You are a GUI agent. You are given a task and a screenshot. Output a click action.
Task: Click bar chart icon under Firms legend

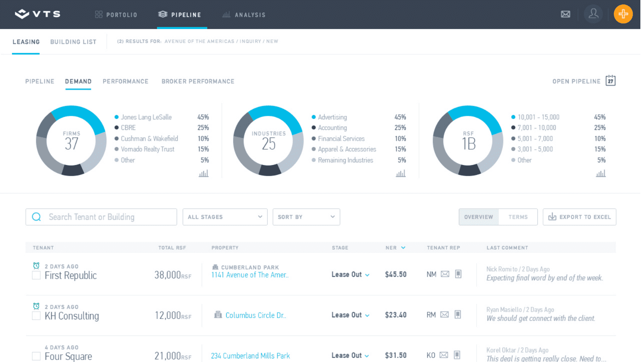(x=204, y=173)
